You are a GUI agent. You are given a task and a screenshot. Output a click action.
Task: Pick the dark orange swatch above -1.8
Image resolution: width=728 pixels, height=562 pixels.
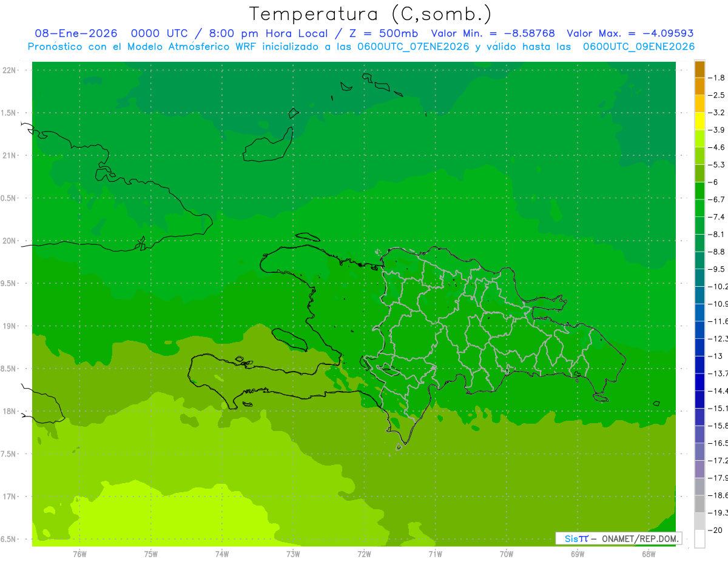[699, 69]
